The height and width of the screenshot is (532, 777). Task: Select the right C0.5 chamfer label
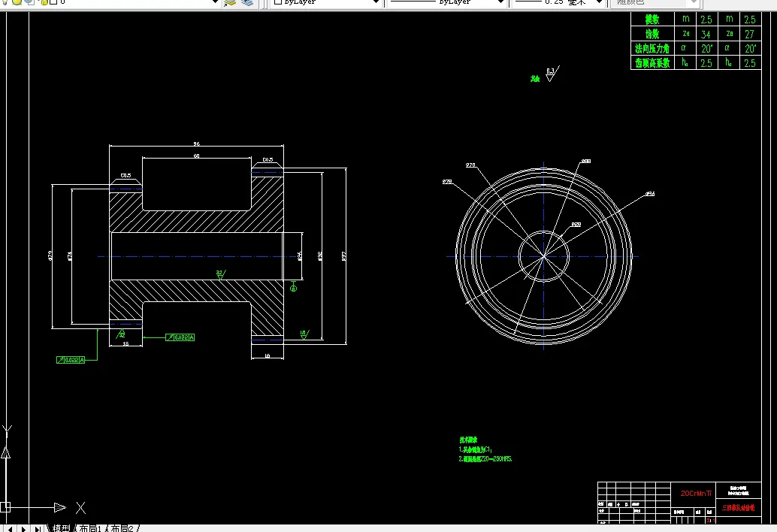[x=268, y=159]
